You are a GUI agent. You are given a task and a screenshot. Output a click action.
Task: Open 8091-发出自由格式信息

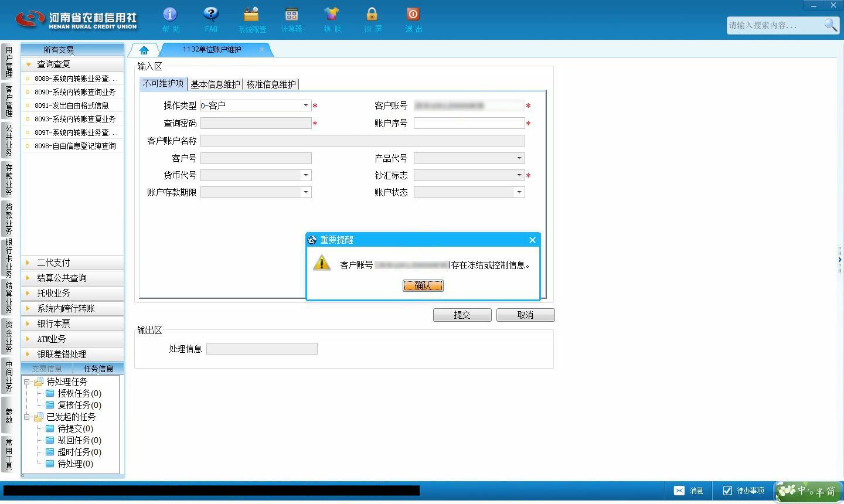(x=73, y=105)
